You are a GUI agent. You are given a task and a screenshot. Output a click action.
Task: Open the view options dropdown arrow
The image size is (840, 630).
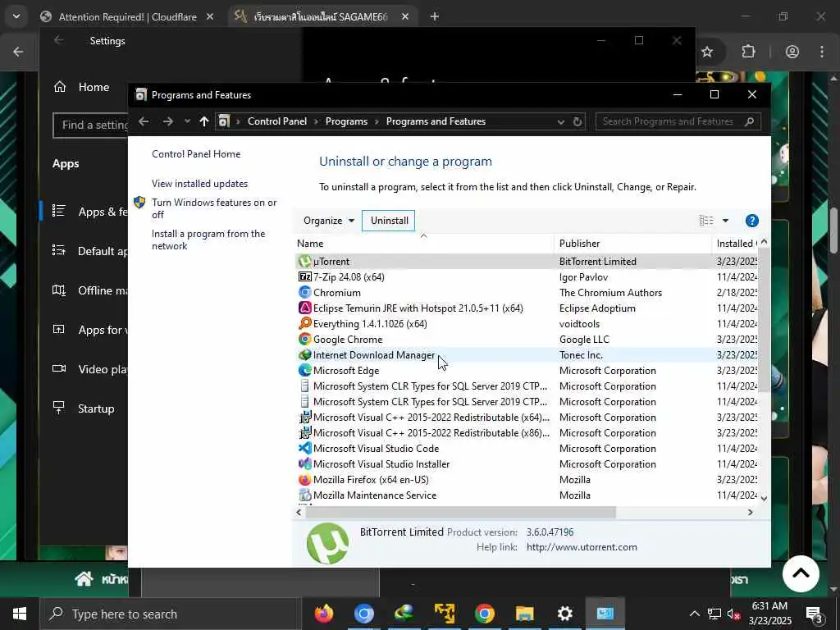(725, 221)
